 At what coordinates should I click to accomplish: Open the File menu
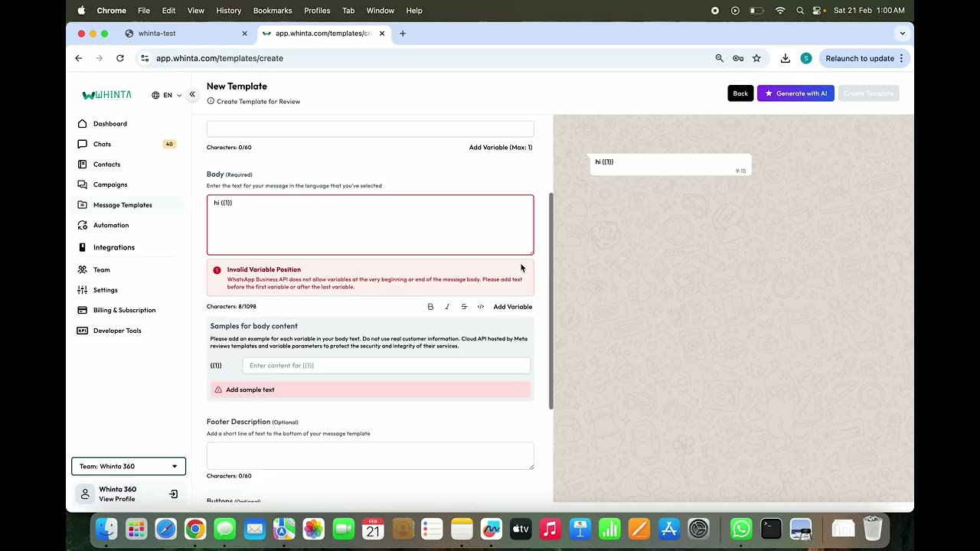click(144, 11)
